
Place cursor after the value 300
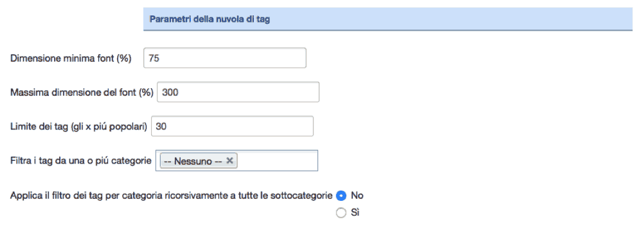point(179,93)
